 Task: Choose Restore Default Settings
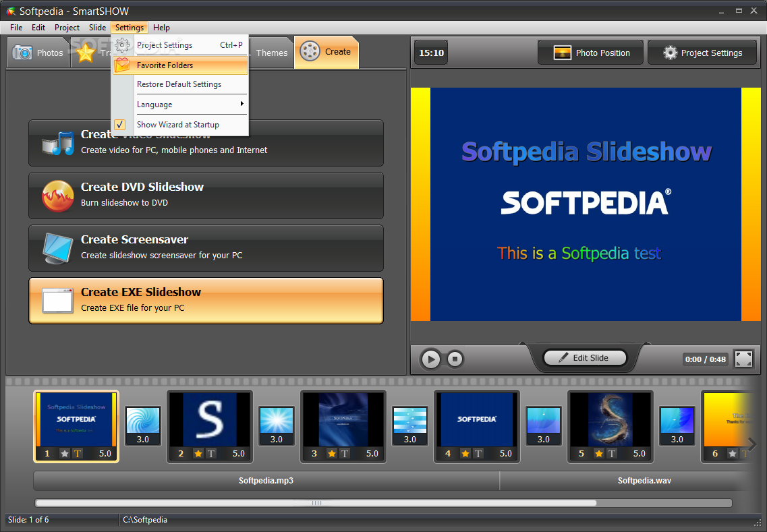coord(180,84)
